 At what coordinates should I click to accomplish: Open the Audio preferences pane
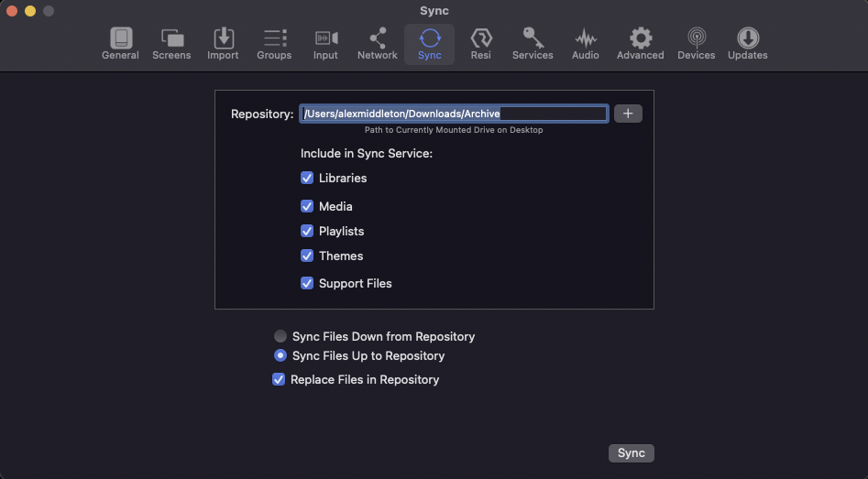click(585, 44)
